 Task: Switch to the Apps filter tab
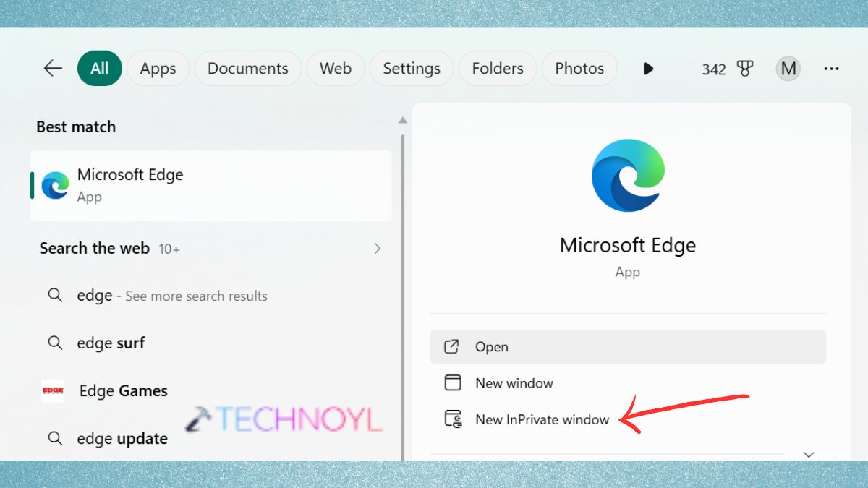[158, 69]
